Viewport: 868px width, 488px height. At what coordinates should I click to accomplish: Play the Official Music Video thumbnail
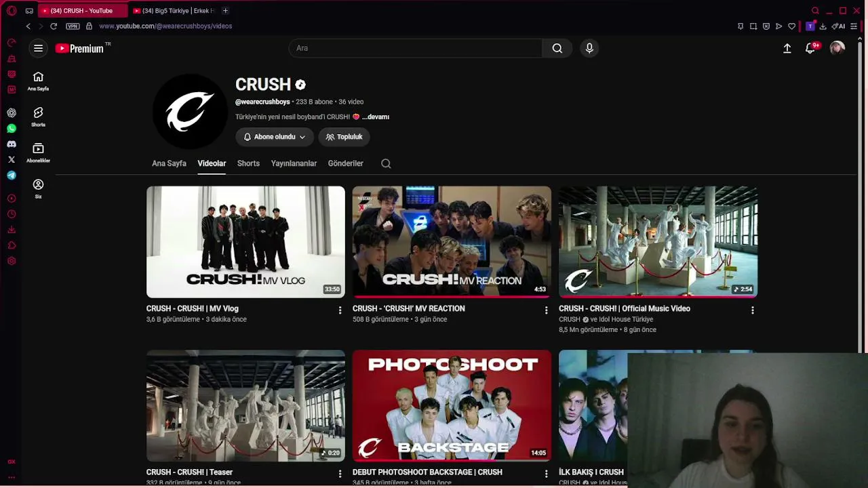[658, 242]
